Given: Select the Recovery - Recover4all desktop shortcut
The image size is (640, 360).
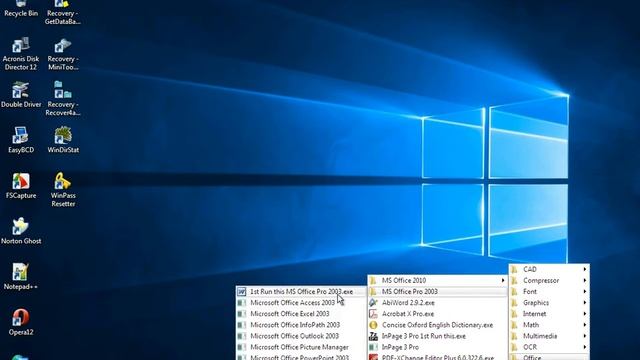Looking at the screenshot, I should click(62, 98).
